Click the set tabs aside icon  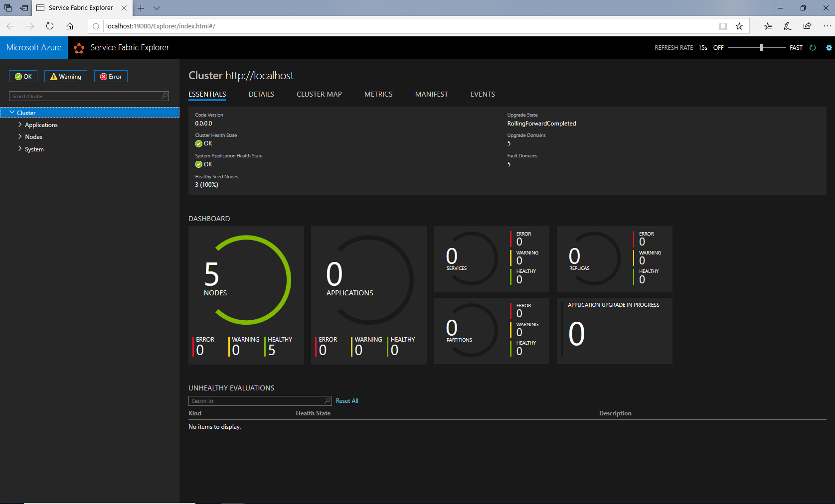click(x=24, y=8)
